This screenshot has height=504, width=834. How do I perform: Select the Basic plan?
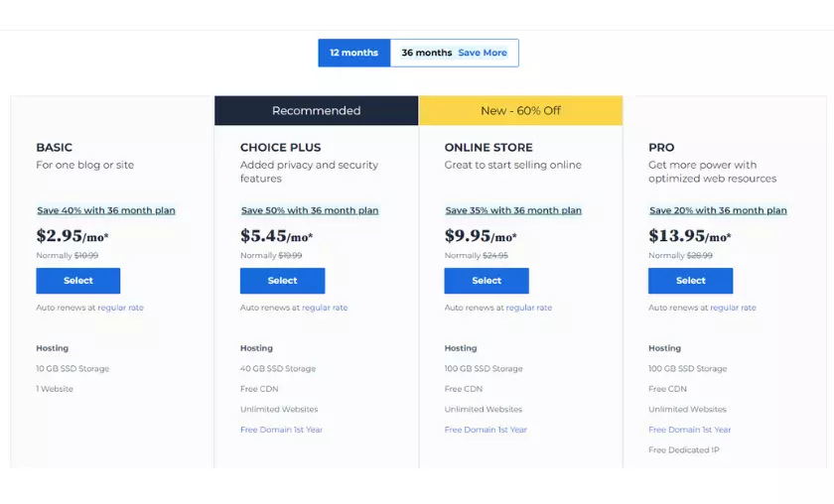[78, 281]
